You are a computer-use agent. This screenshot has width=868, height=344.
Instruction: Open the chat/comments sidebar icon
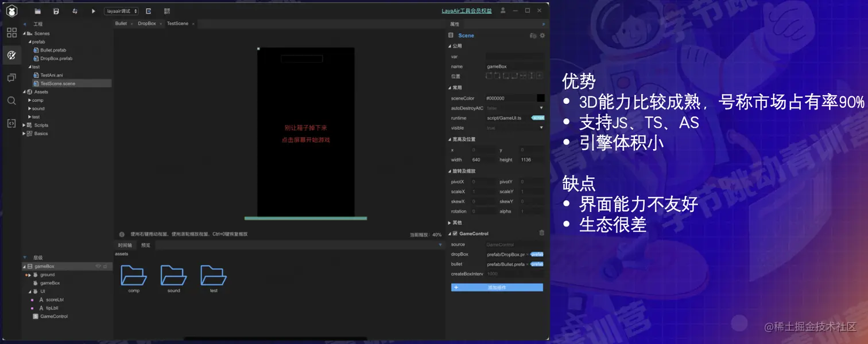[11, 77]
